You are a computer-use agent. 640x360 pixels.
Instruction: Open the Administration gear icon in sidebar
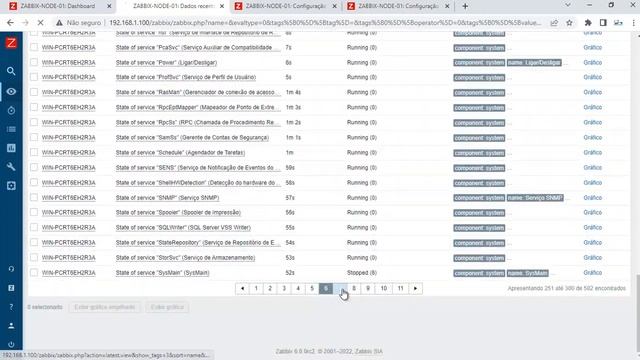[11, 186]
